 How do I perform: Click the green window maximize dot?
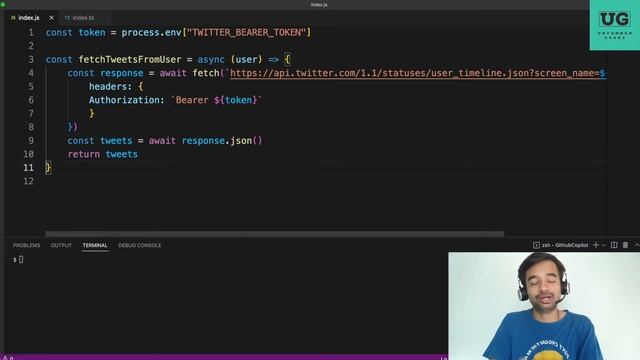tap(2, 4)
